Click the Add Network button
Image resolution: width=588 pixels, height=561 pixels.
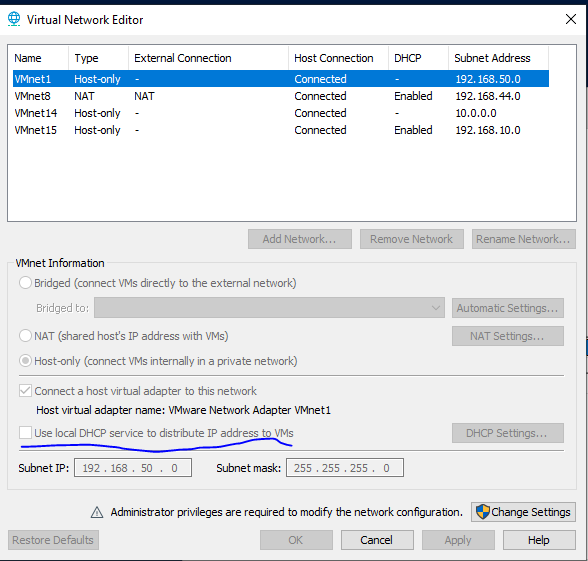300,239
